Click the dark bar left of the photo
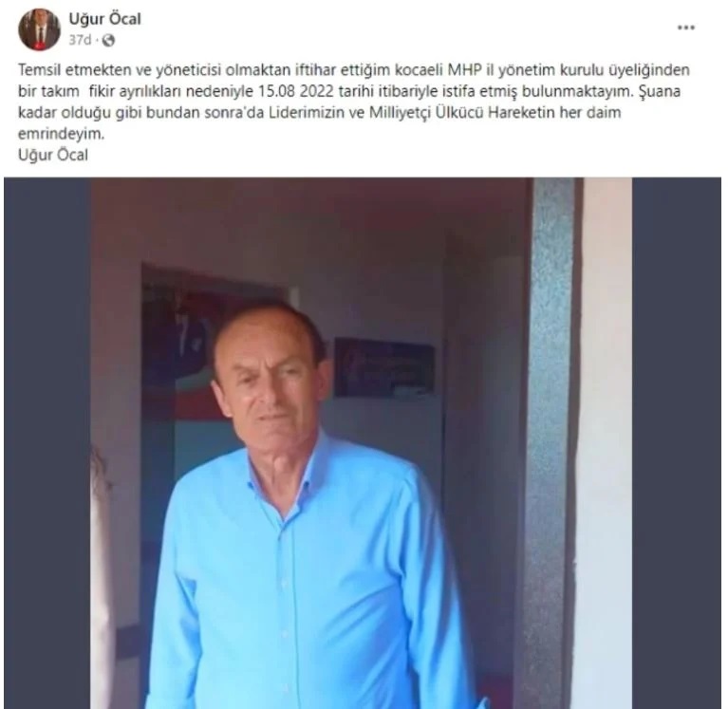This screenshot has height=709, width=728. tap(47, 443)
